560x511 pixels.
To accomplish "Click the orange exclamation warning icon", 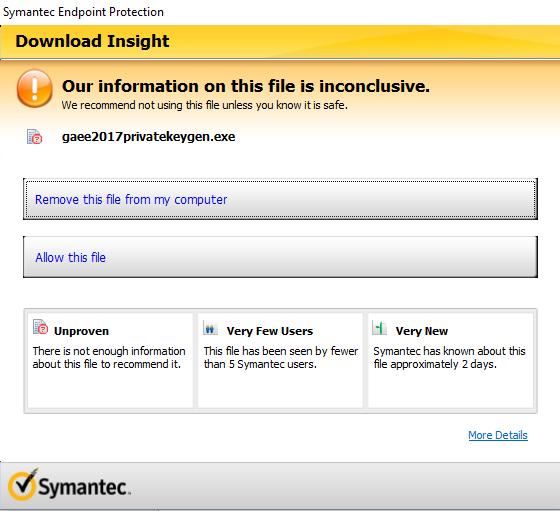I will point(35,88).
